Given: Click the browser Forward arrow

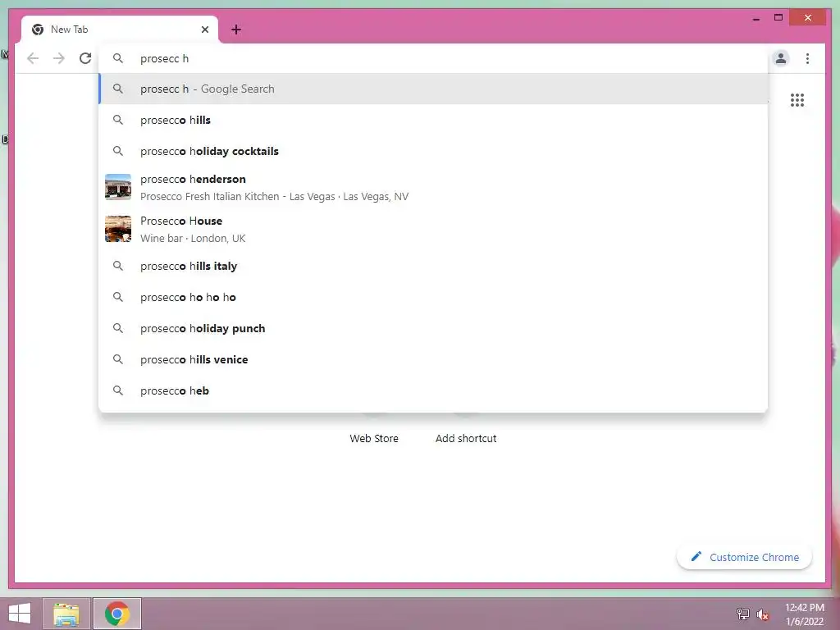Looking at the screenshot, I should (59, 58).
